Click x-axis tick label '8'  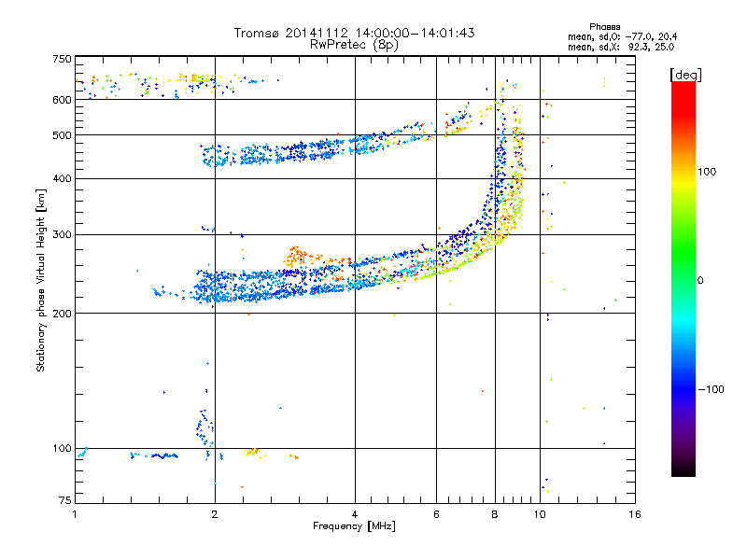[x=495, y=514]
